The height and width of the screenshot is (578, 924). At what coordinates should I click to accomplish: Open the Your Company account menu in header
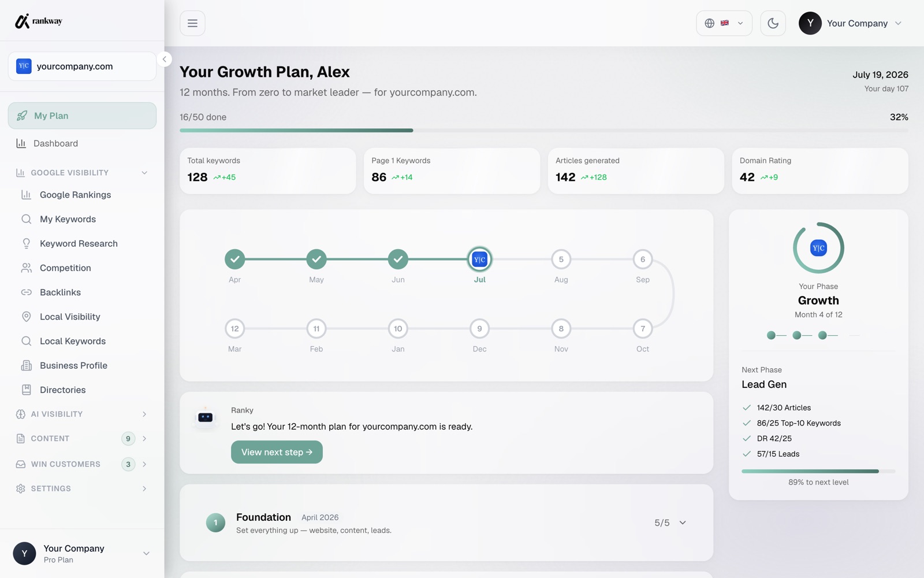point(850,23)
